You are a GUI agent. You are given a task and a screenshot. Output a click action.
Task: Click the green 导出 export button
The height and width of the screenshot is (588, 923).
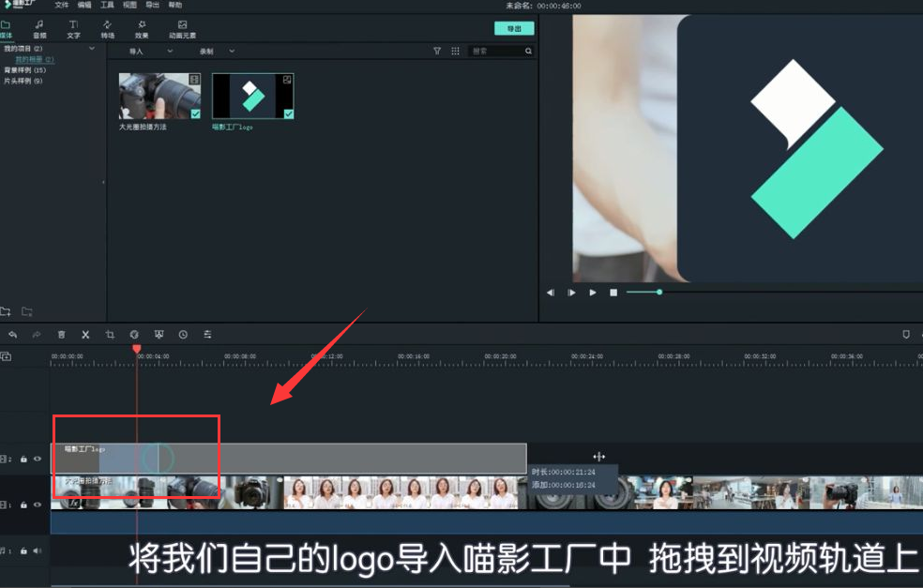[x=514, y=28]
